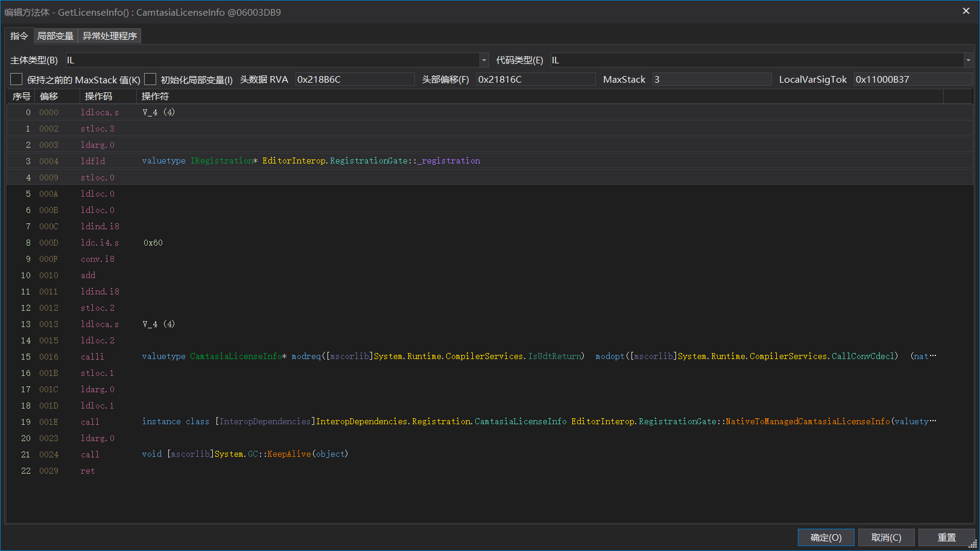Select stloc.0 opcode at offset 0009
The width and height of the screenshot is (980, 551).
[98, 177]
